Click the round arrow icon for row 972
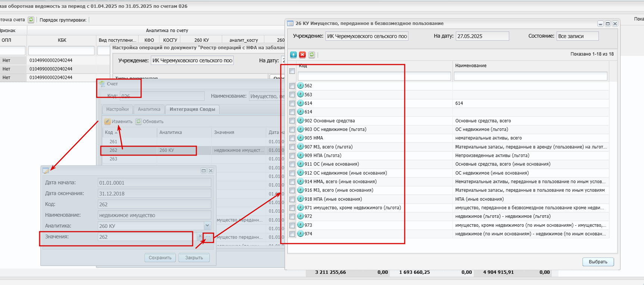The image size is (644, 285). click(301, 216)
